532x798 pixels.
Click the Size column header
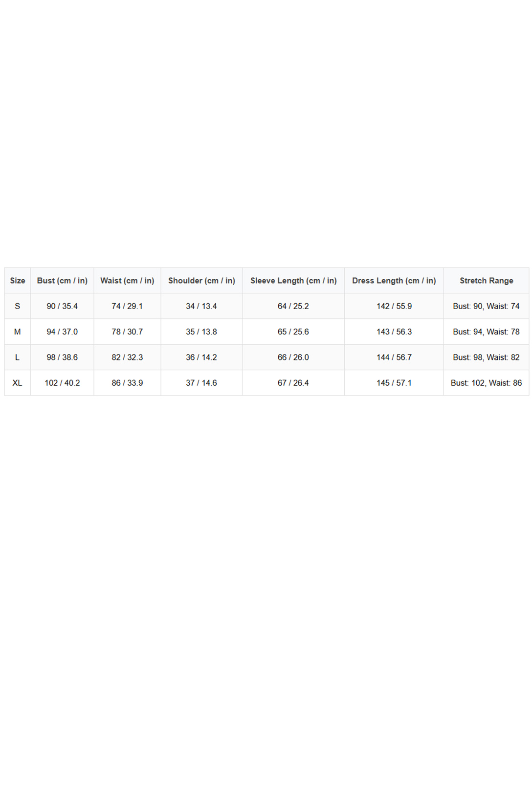coord(18,281)
